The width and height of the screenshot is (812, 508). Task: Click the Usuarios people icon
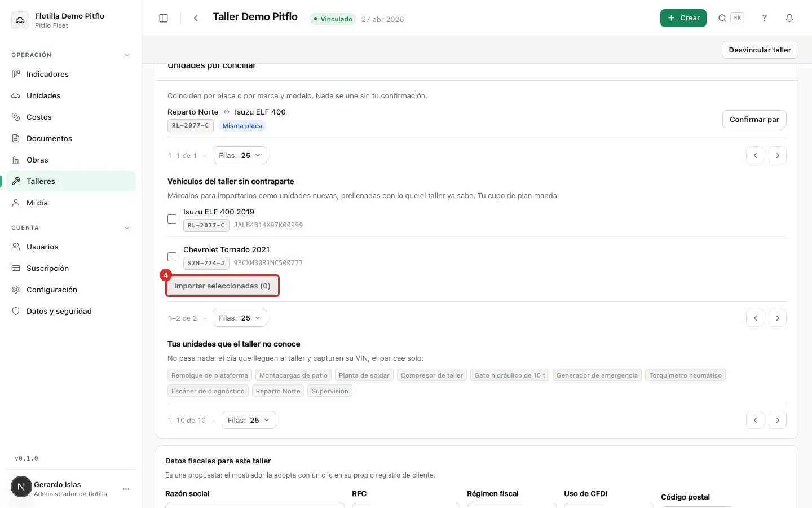(16, 247)
